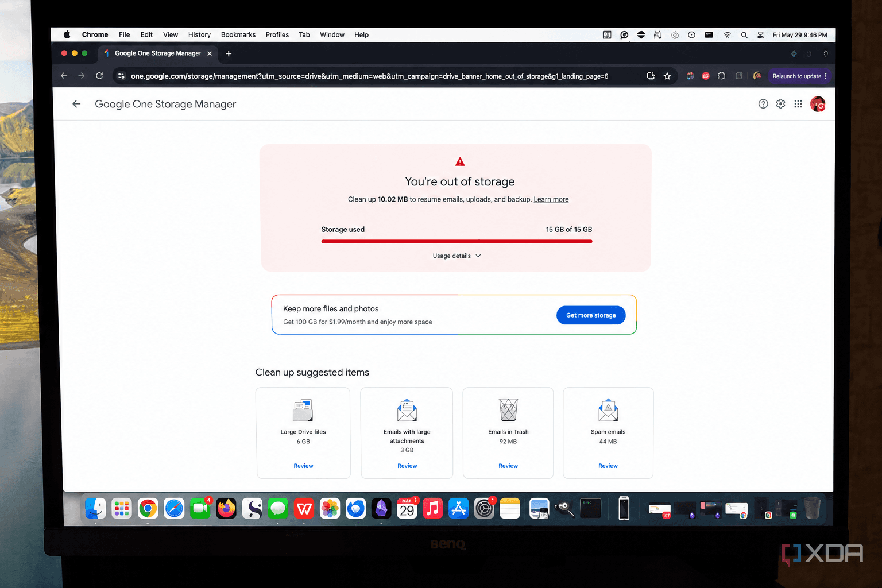Viewport: 882px width, 588px height.
Task: Open Control Center in menu bar
Action: tap(760, 35)
